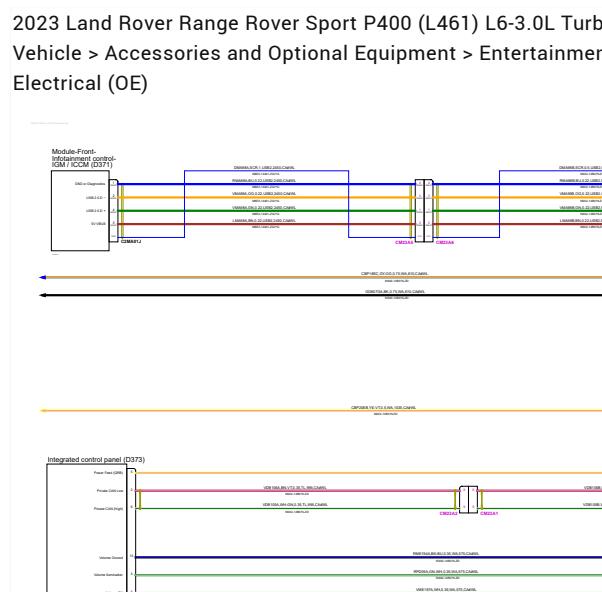Click the magenta label right of the CAN inline connector
The image size is (602, 592).
(489, 513)
